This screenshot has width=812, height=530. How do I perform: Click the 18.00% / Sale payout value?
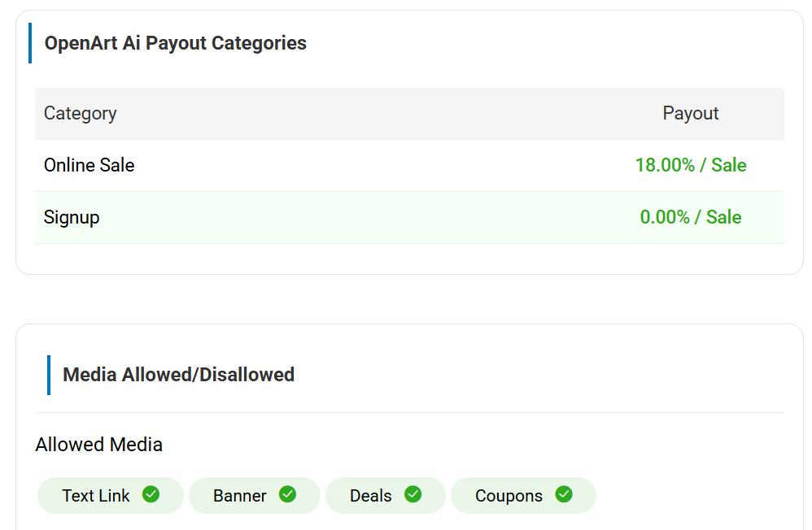pyautogui.click(x=691, y=166)
